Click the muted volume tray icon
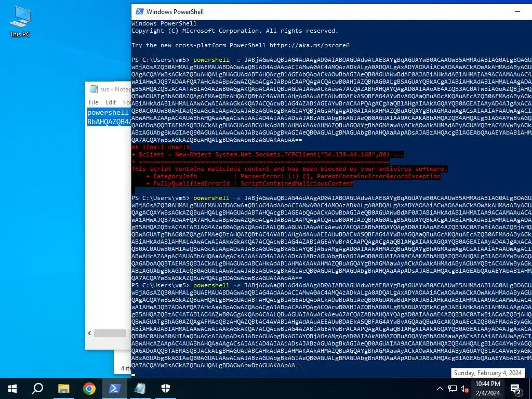532x399 pixels. 464,389
